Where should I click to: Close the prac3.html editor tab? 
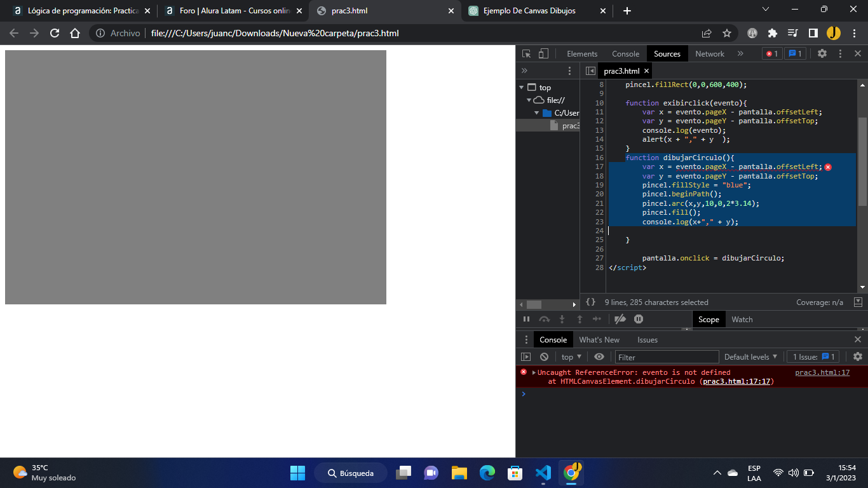[646, 71]
